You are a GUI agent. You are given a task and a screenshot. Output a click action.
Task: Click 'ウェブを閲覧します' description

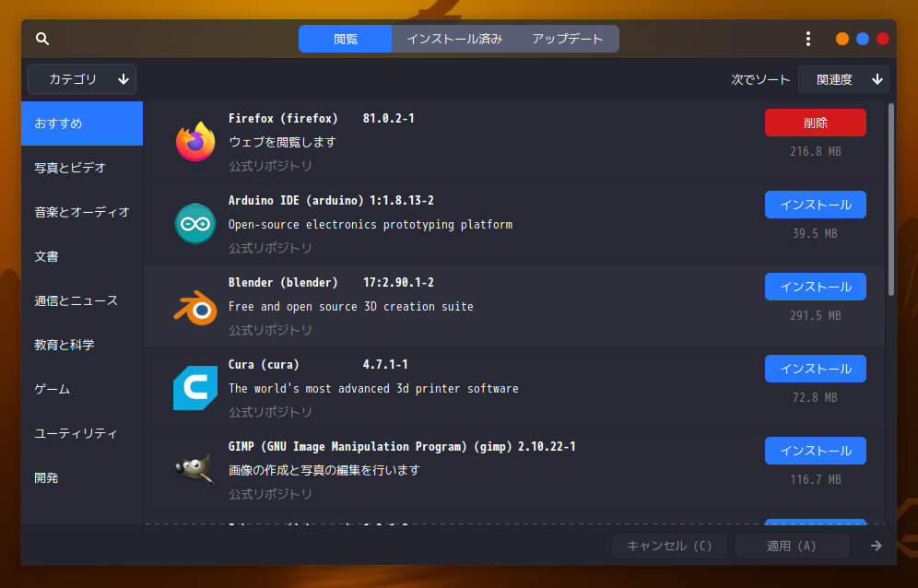(282, 142)
